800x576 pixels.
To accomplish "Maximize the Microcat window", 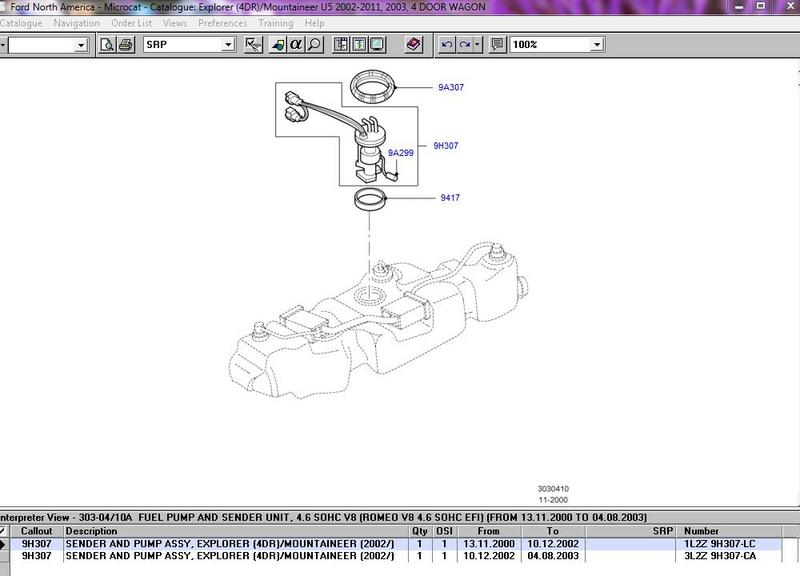I will click(x=761, y=6).
